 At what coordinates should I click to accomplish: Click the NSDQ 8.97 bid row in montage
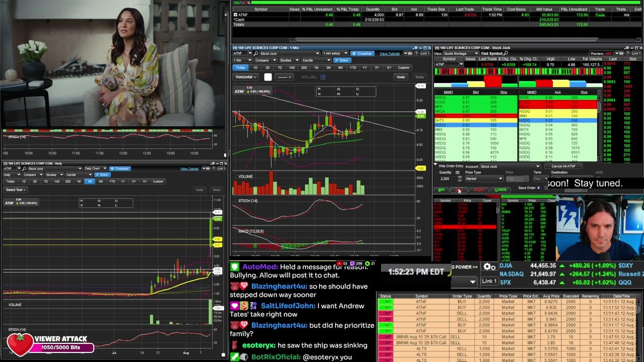pos(475,98)
